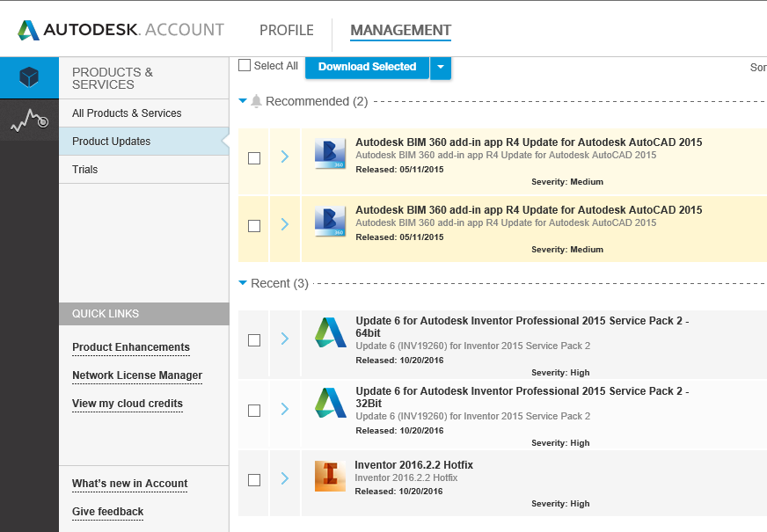Click the Inventor 2015 32Bit update icon
The width and height of the screenshot is (767, 532).
(330, 403)
